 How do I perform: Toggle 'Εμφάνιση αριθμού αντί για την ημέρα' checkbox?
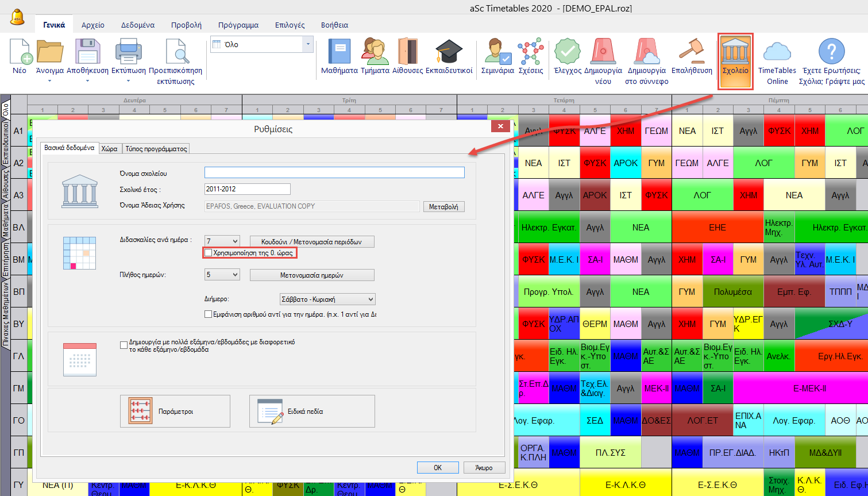pyautogui.click(x=209, y=314)
